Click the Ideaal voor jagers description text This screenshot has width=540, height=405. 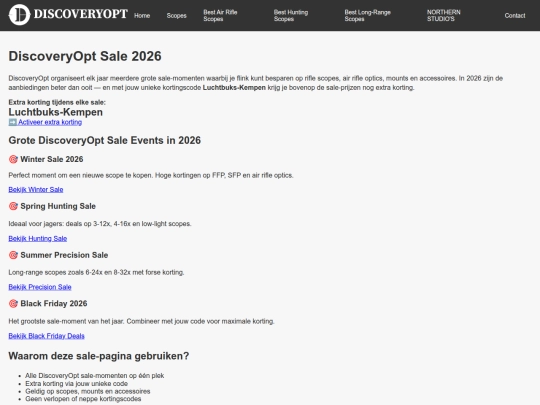pyautogui.click(x=100, y=224)
